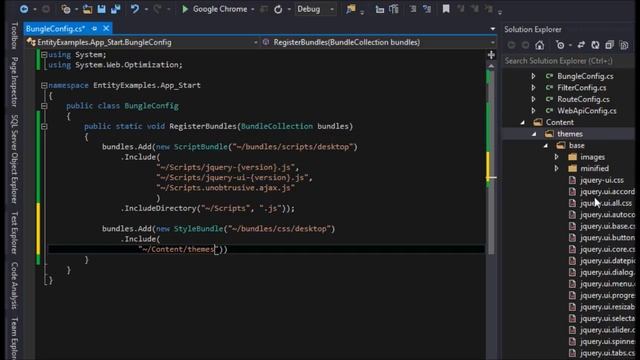The image size is (640, 360).
Task: Click the New Project toolbar icon
Action: 66,9
